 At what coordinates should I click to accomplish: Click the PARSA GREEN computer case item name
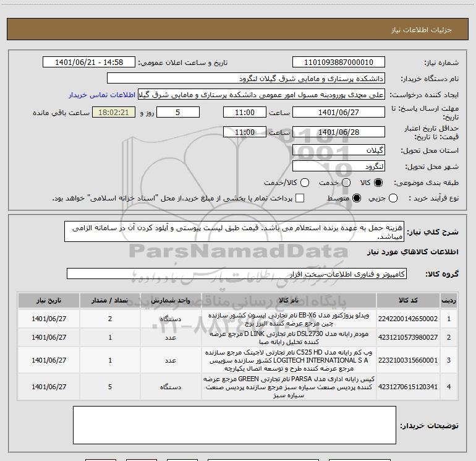[x=289, y=387]
